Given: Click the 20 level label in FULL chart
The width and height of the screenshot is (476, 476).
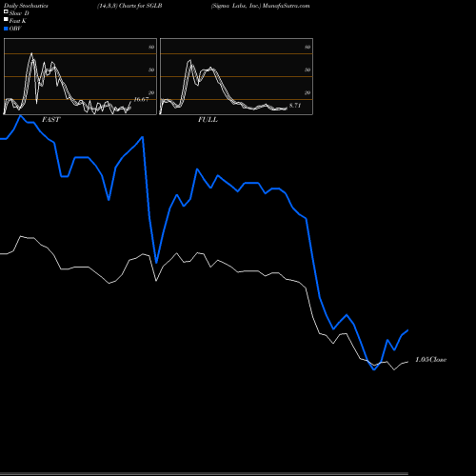Looking at the screenshot, I should click(x=307, y=92).
